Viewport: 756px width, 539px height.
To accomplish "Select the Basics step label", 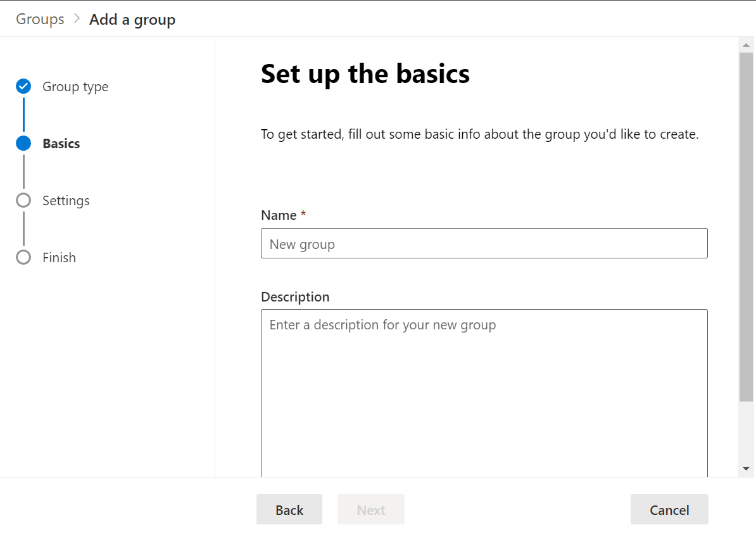I will [x=61, y=144].
